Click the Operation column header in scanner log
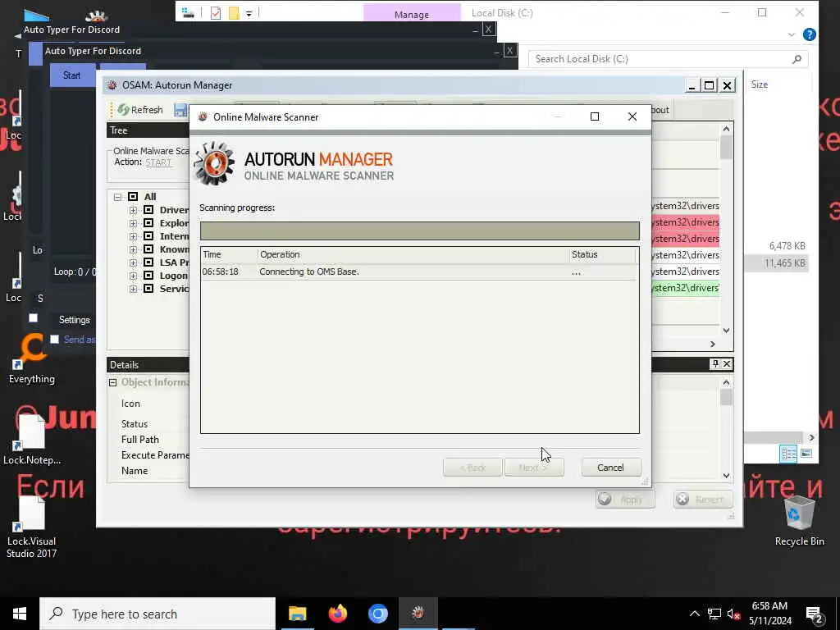This screenshot has width=840, height=630. (x=413, y=254)
